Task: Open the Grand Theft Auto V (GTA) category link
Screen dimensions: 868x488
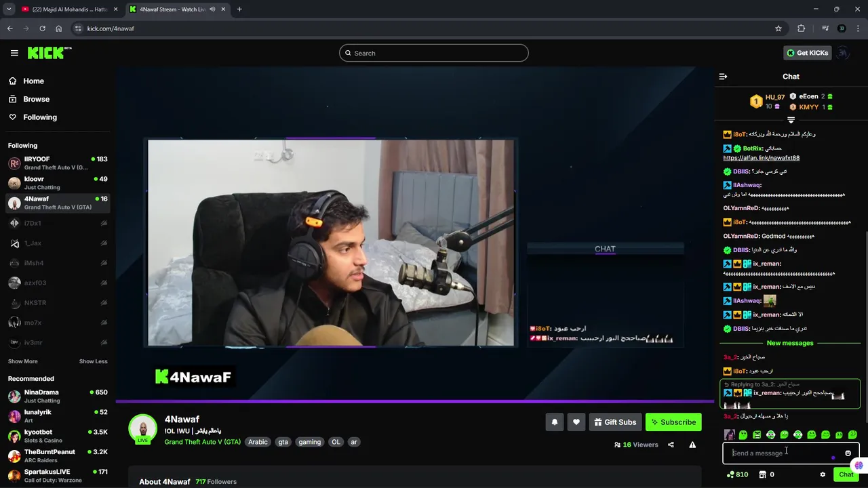Action: [x=202, y=442]
